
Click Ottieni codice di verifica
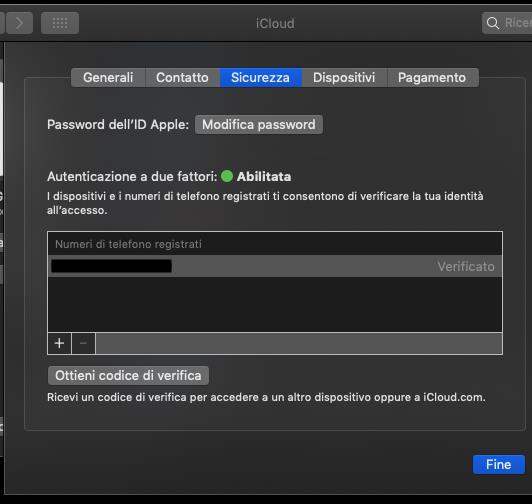(128, 375)
